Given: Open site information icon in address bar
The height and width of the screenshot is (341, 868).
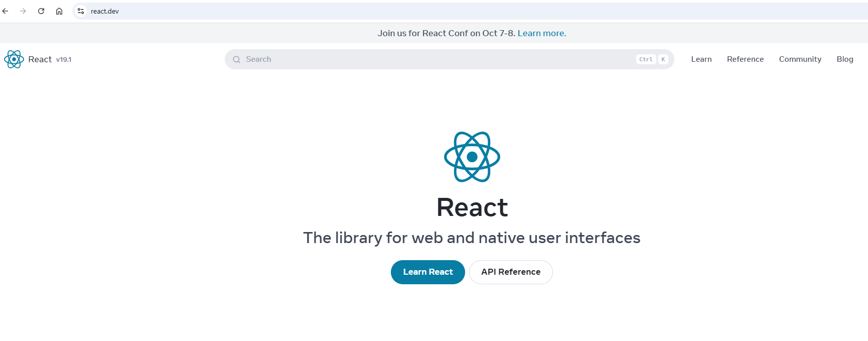Looking at the screenshot, I should pyautogui.click(x=81, y=11).
